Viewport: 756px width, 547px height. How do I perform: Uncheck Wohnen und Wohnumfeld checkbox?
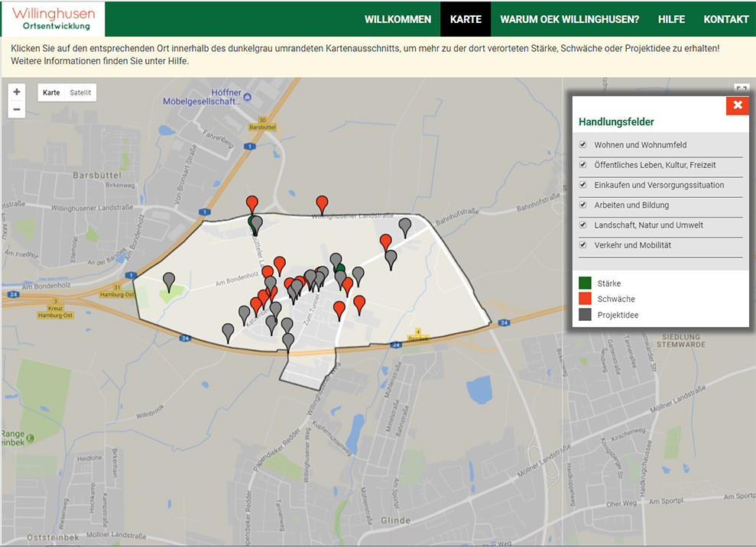point(583,144)
